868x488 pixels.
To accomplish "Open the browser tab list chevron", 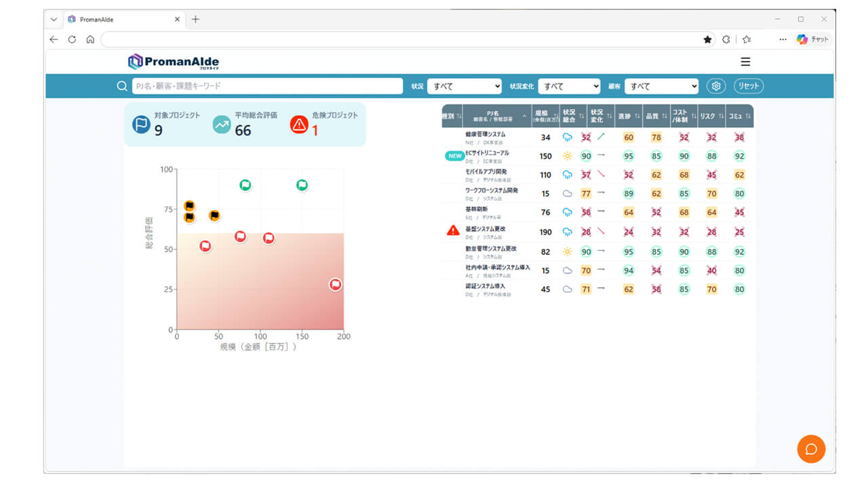I will (54, 19).
